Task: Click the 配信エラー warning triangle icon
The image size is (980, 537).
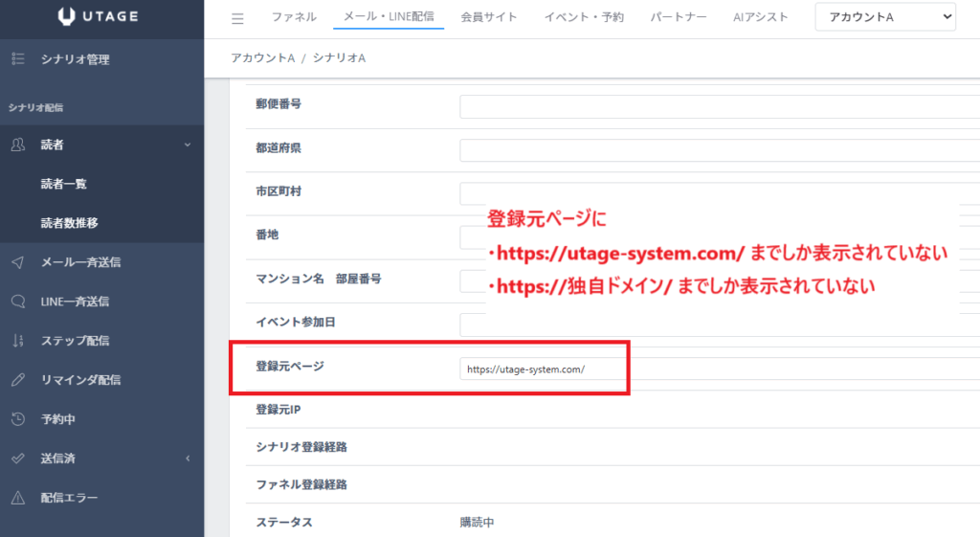Action: (18, 498)
